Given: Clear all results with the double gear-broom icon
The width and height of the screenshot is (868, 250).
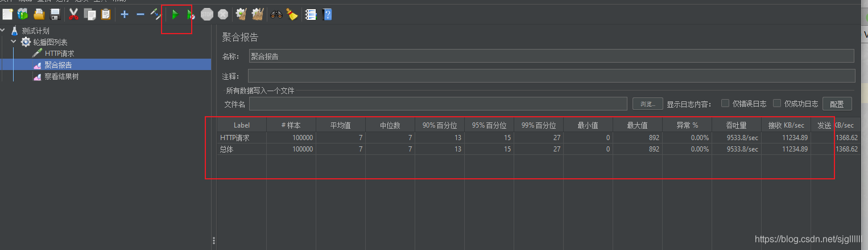Looking at the screenshot, I should click(x=258, y=14).
